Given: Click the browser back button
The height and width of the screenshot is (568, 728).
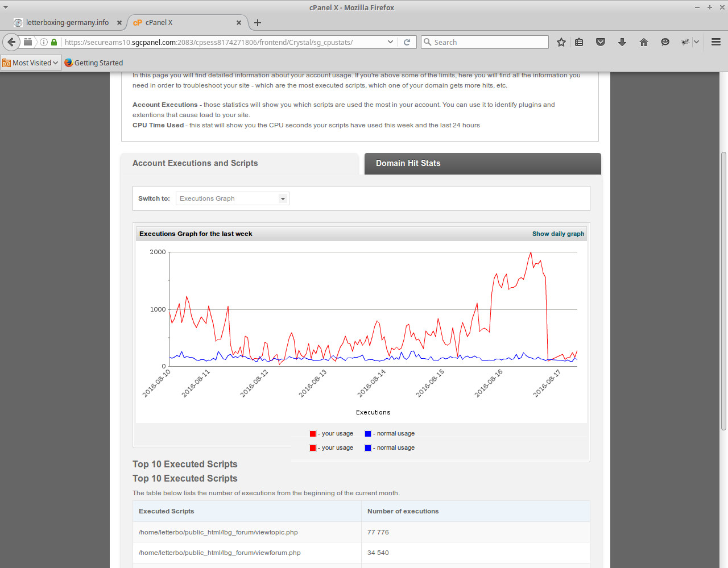Looking at the screenshot, I should (11, 42).
